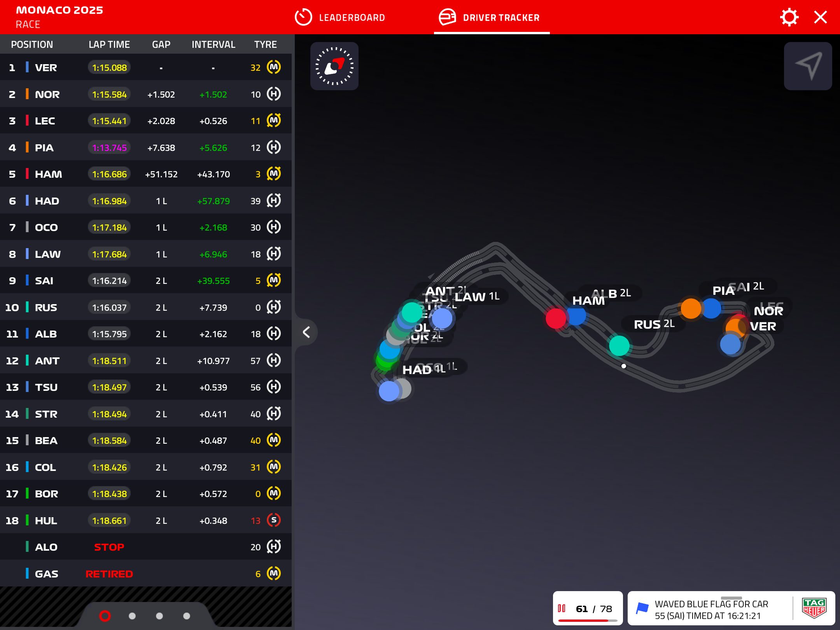The height and width of the screenshot is (630, 840).
Task: Select the teal RUS marker on the track
Action: [619, 345]
